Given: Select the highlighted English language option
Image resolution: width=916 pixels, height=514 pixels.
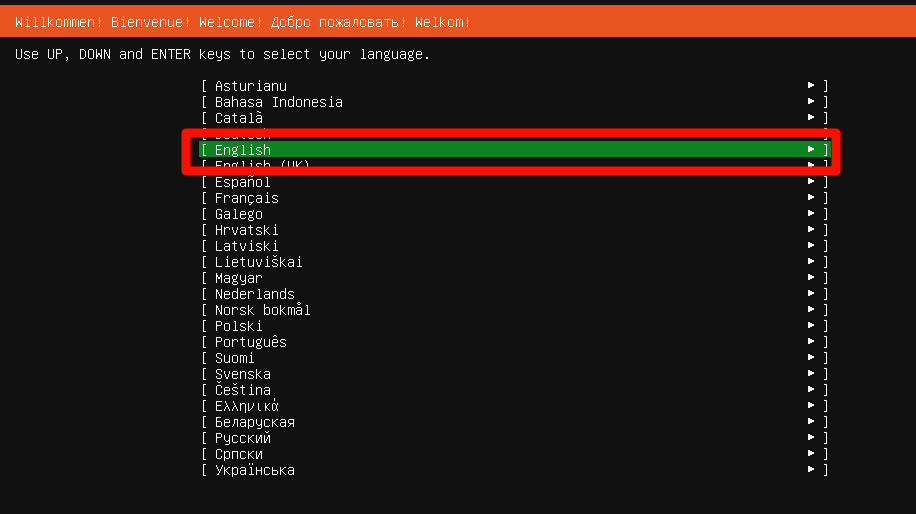Looking at the screenshot, I should pyautogui.click(x=243, y=150).
